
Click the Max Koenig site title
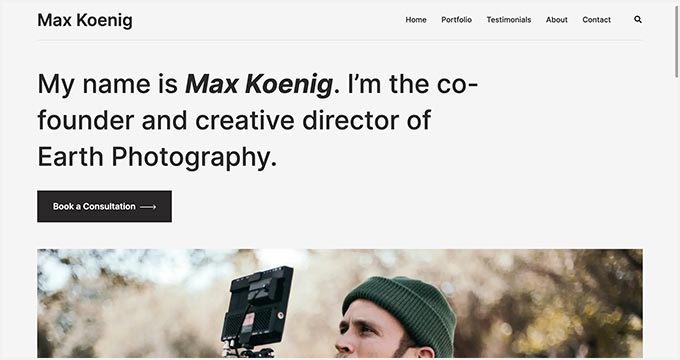[x=85, y=20]
